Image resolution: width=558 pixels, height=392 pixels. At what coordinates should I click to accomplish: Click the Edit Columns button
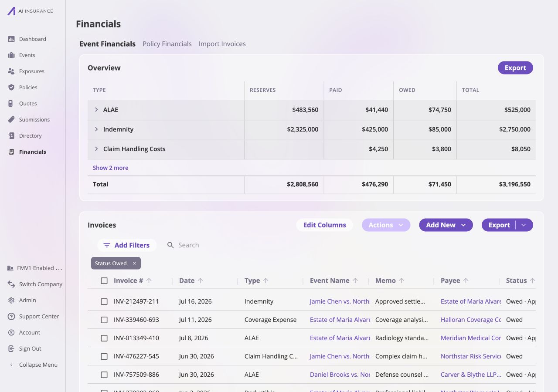click(x=325, y=225)
